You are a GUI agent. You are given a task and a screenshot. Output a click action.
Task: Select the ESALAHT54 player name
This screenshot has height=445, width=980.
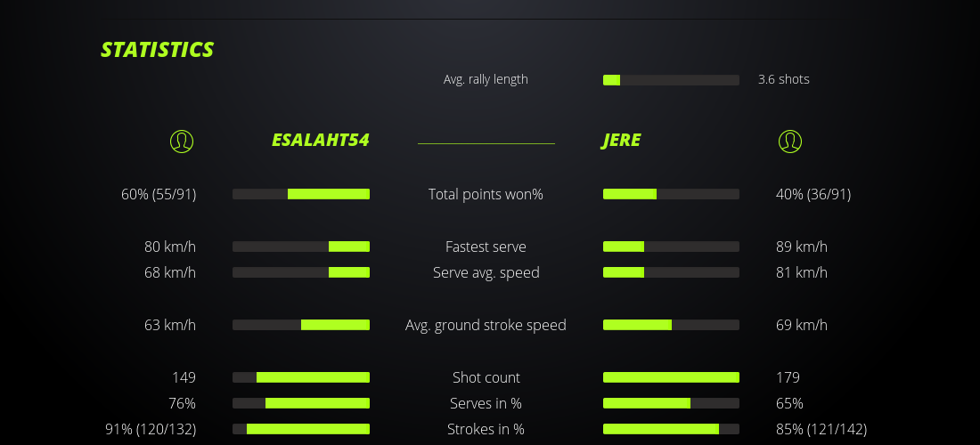click(x=320, y=141)
